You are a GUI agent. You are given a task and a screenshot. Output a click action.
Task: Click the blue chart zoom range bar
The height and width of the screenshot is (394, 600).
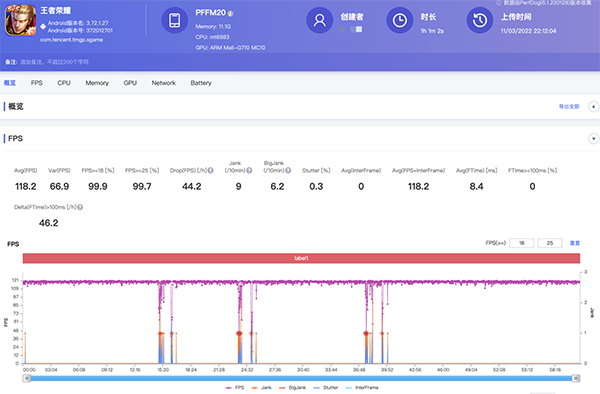click(x=301, y=378)
